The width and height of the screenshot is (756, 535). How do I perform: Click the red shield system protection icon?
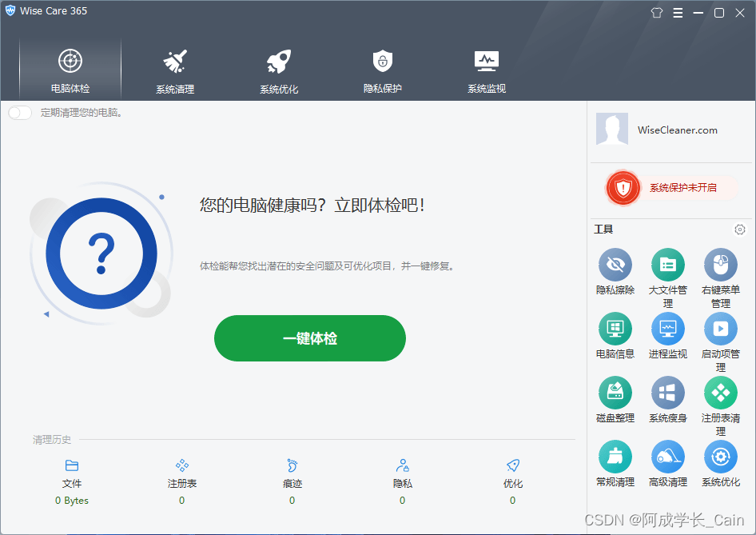pos(623,188)
